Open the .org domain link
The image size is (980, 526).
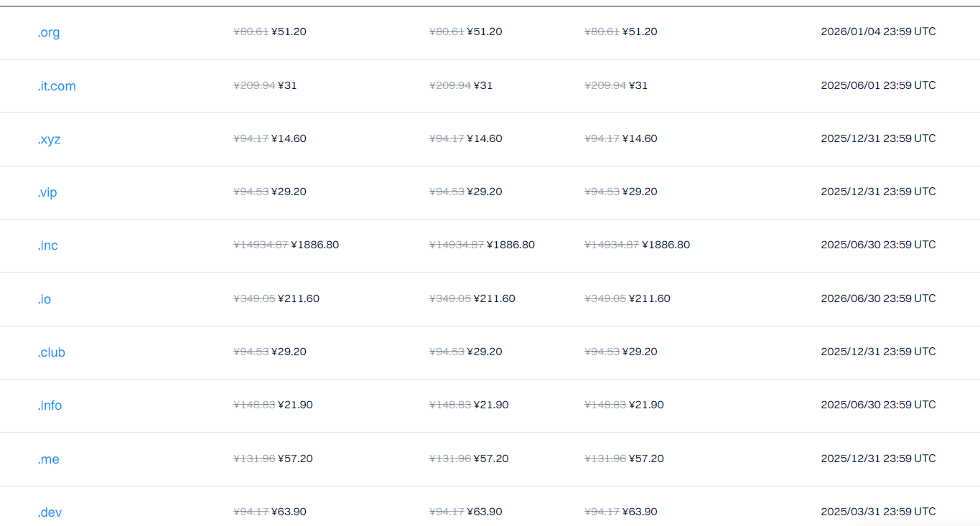pyautogui.click(x=49, y=32)
